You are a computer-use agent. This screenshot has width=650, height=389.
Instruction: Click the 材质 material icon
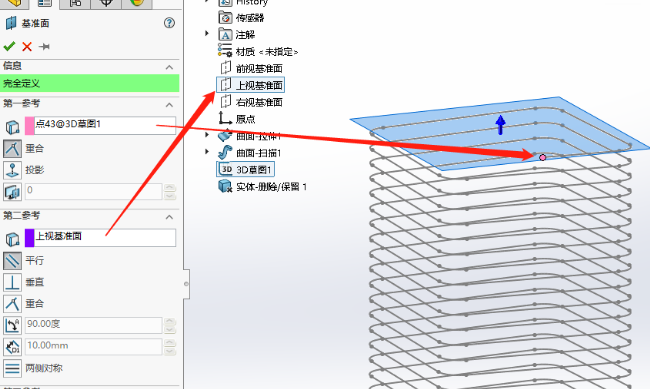225,51
